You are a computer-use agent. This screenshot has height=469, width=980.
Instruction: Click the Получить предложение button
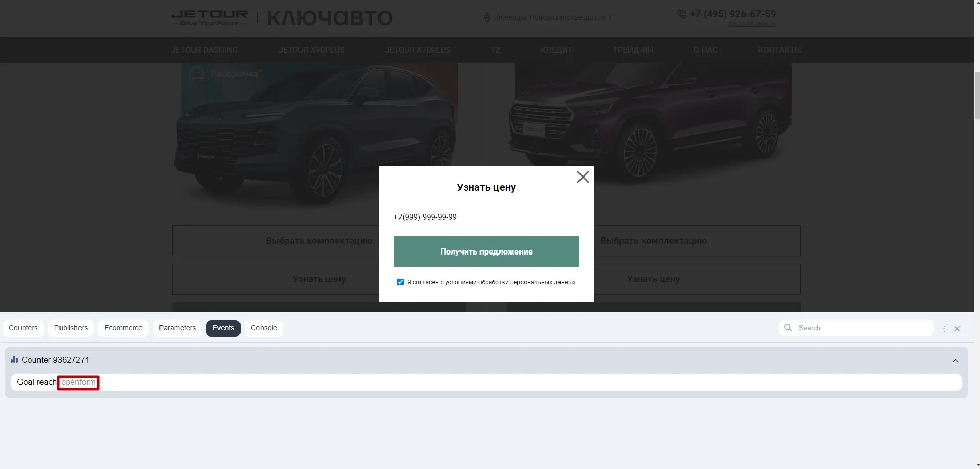[x=486, y=251]
